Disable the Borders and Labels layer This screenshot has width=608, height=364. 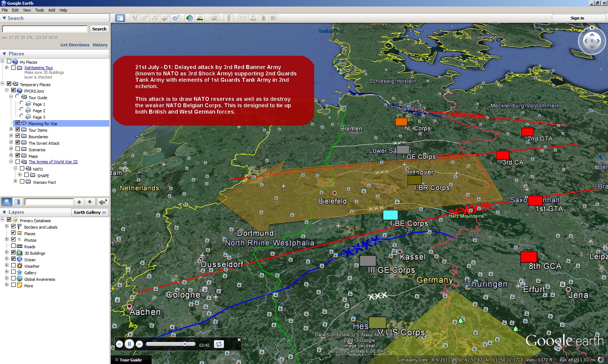click(x=13, y=227)
